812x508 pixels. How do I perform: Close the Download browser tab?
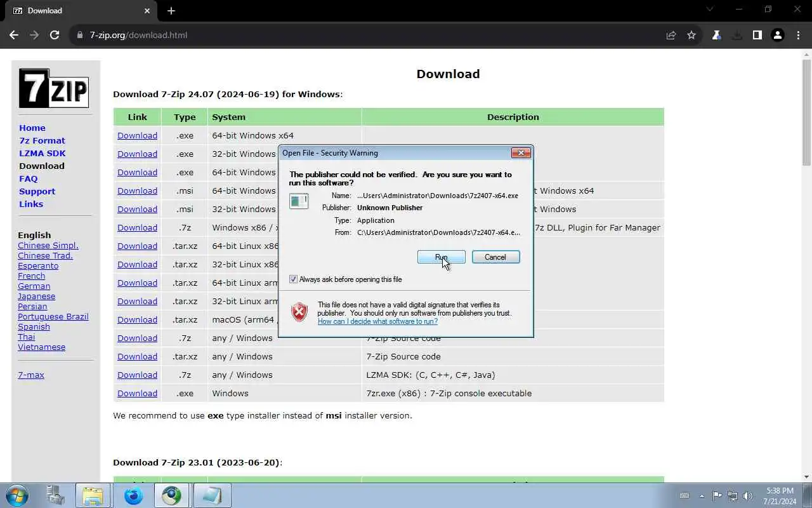click(147, 11)
